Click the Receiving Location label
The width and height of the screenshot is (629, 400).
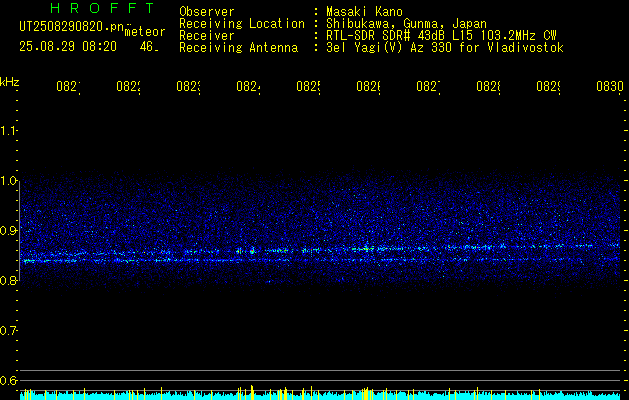click(x=242, y=24)
